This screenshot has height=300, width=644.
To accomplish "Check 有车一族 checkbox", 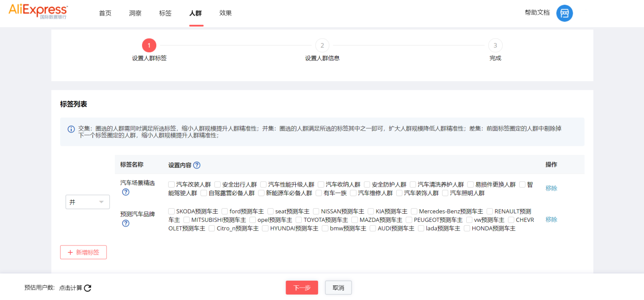I will click(x=319, y=193).
